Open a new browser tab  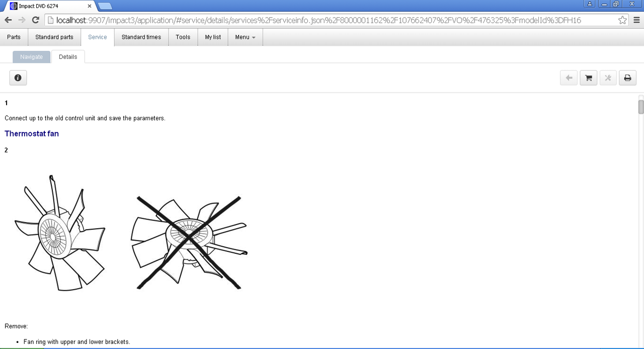105,6
